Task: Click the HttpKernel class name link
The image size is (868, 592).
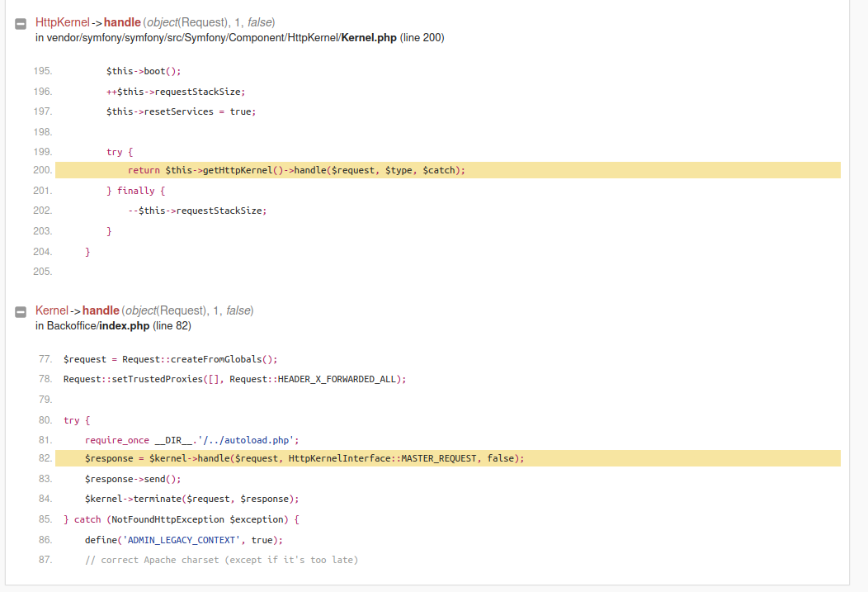Action: tap(63, 22)
